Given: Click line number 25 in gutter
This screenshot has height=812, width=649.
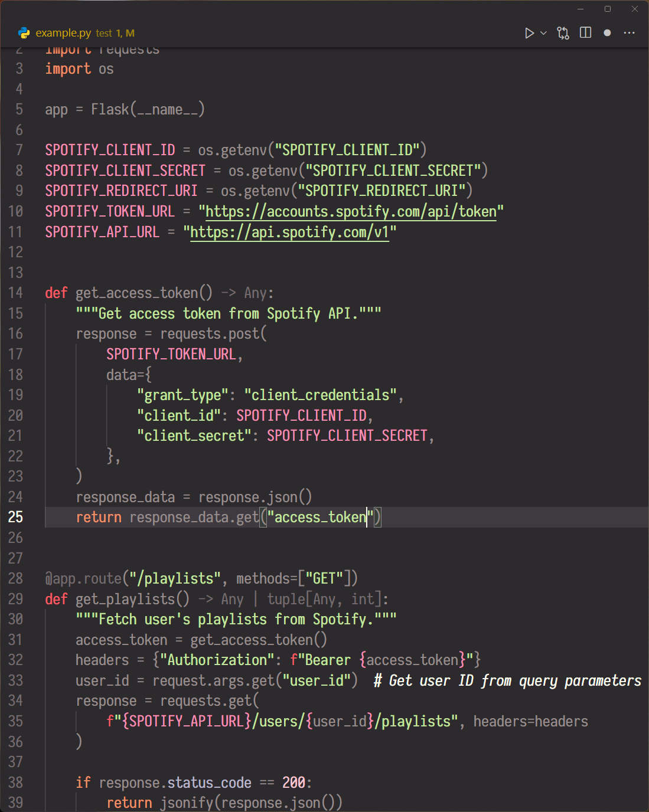Looking at the screenshot, I should [16, 517].
